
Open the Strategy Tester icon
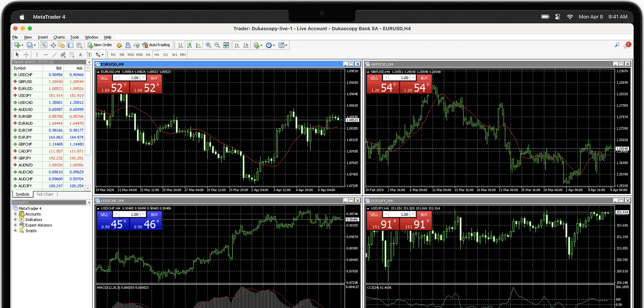[x=79, y=45]
